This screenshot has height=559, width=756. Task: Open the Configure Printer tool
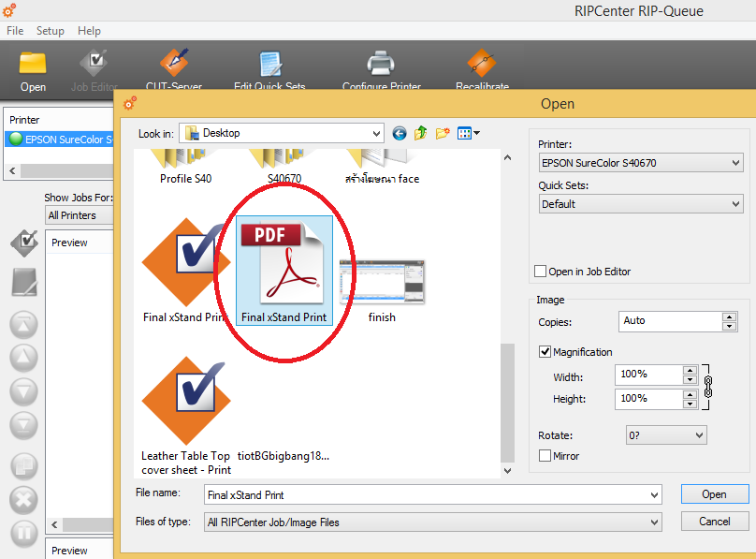(x=379, y=65)
